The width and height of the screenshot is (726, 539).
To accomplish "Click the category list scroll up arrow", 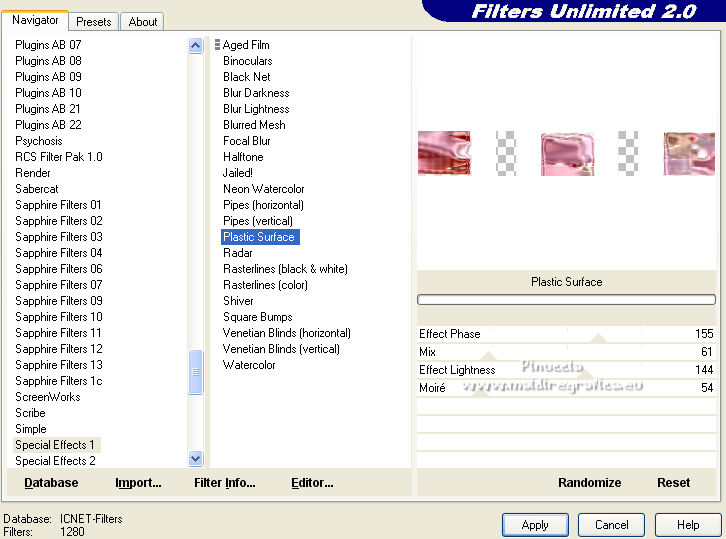I will point(195,45).
